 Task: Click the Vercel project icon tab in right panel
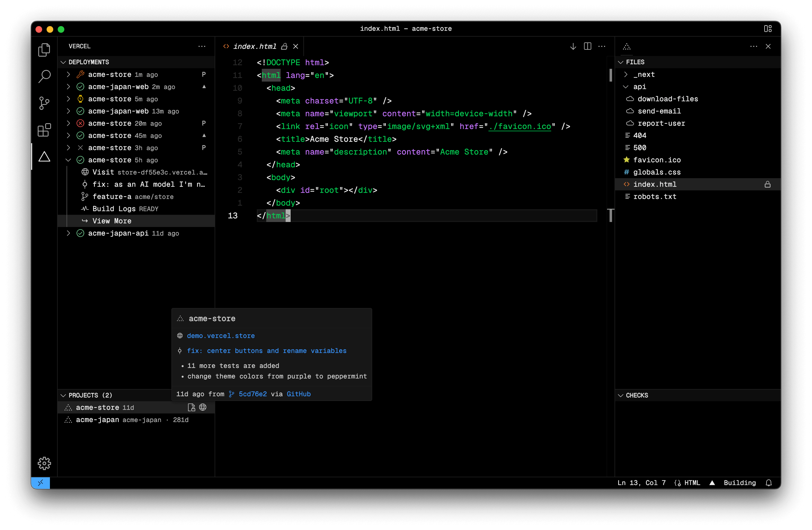pyautogui.click(x=627, y=46)
